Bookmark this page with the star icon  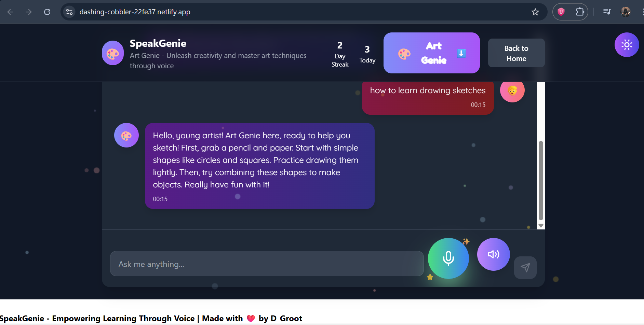535,12
